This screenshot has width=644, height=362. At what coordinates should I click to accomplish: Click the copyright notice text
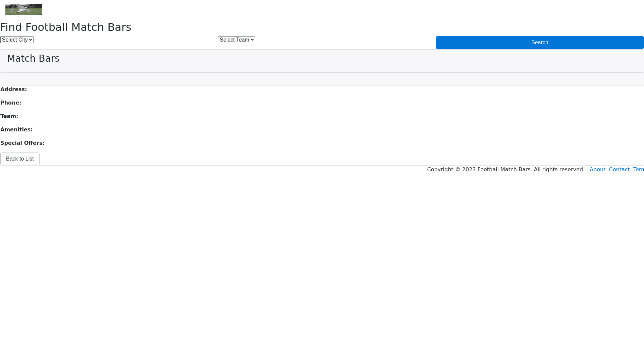505,170
